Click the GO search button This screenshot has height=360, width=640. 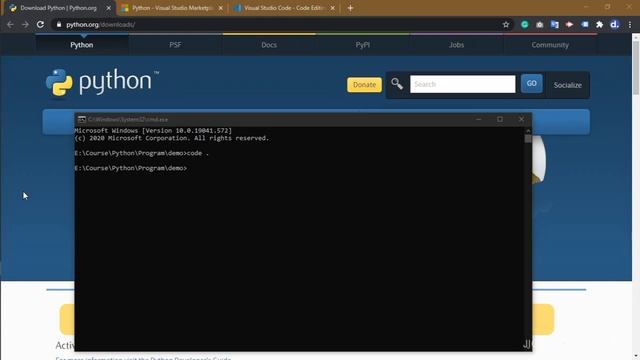[531, 83]
